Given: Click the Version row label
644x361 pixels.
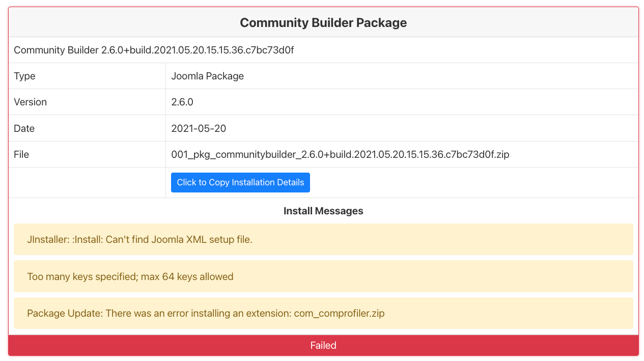Looking at the screenshot, I should point(30,102).
